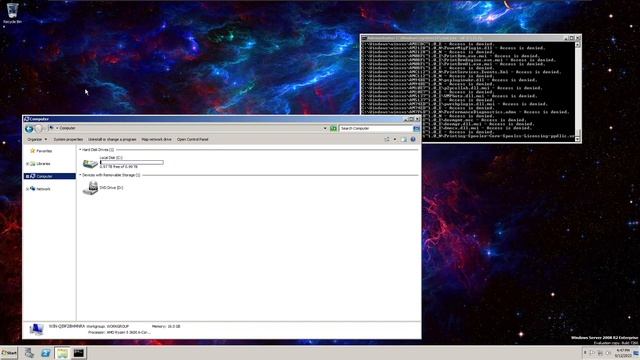Click the Back arrow in Computer window
640x360 pixels.
click(x=29, y=129)
